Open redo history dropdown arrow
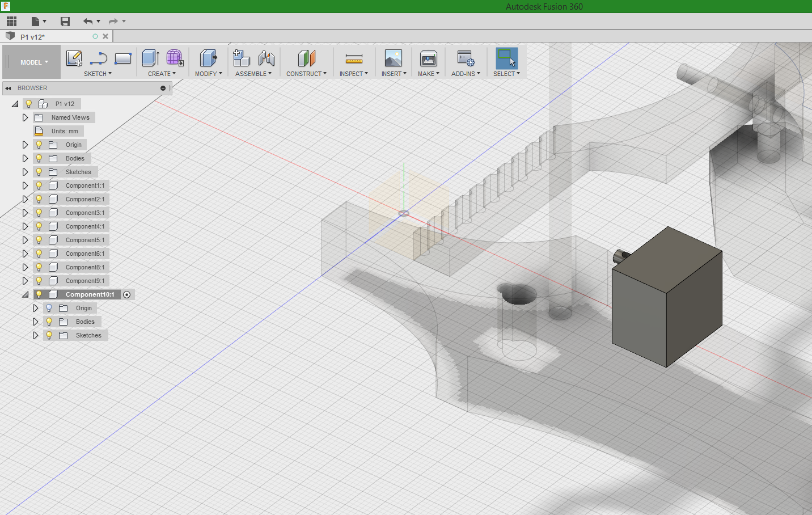The height and width of the screenshot is (515, 812). click(124, 22)
